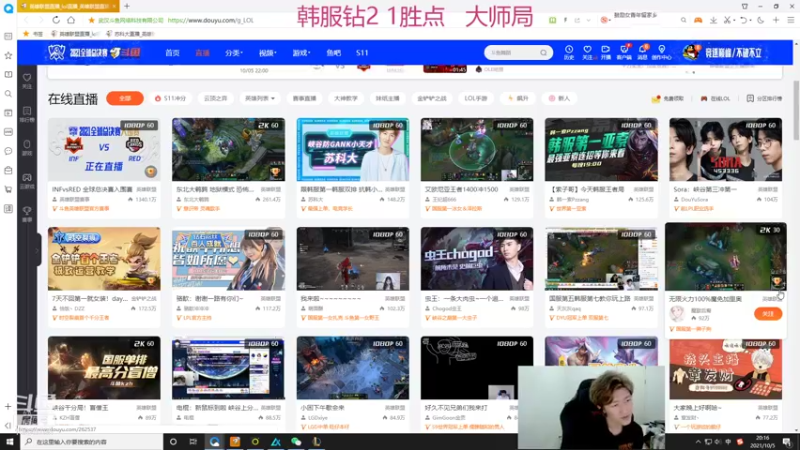Open 鱼吧 in Douyu navigation
Screen dimensions: 800x450
(334, 53)
